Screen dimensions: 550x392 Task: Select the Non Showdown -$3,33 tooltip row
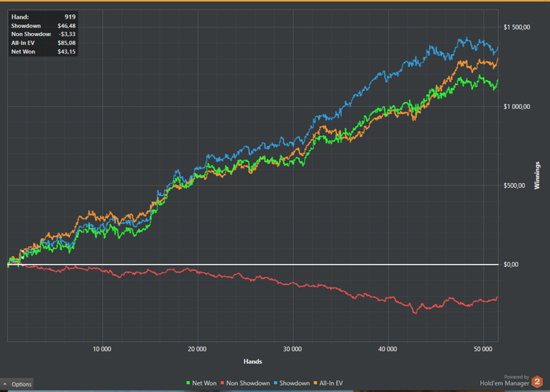point(43,34)
